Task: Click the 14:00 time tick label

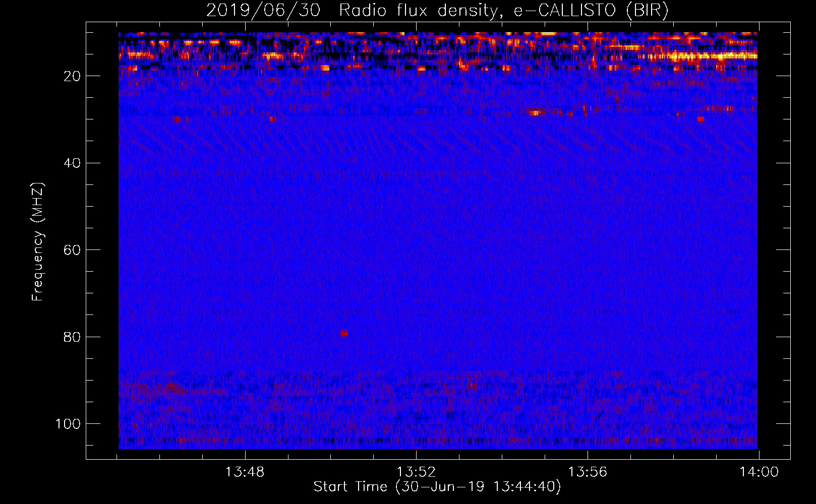Action: pyautogui.click(x=759, y=472)
